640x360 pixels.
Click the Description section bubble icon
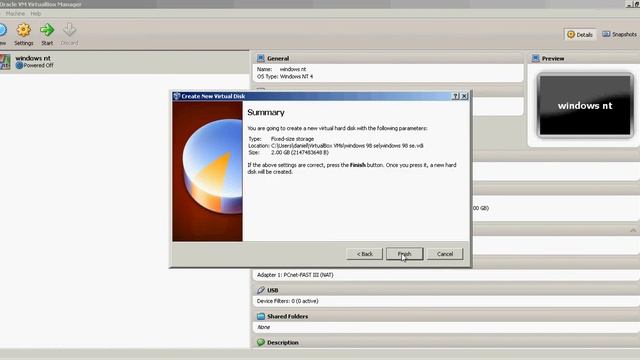pos(261,342)
